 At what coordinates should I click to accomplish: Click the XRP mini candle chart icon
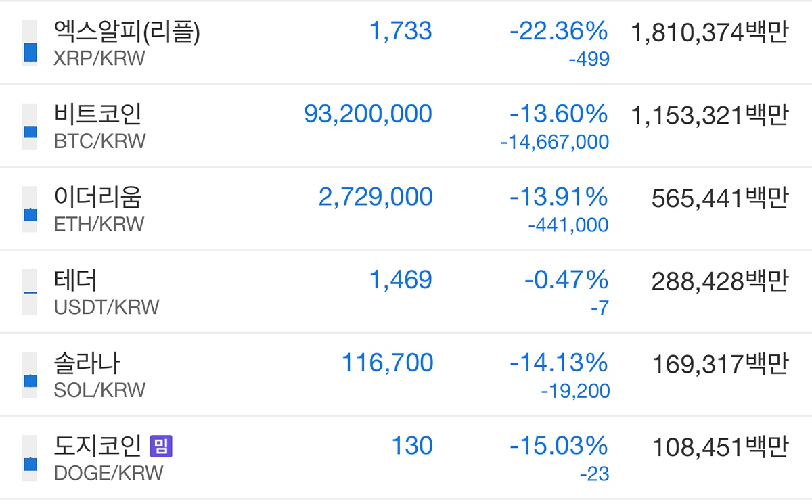[30, 42]
